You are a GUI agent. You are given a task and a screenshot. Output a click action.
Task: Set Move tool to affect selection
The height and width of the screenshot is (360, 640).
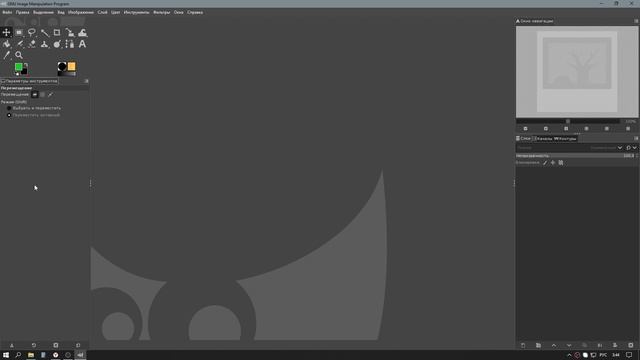[42, 95]
